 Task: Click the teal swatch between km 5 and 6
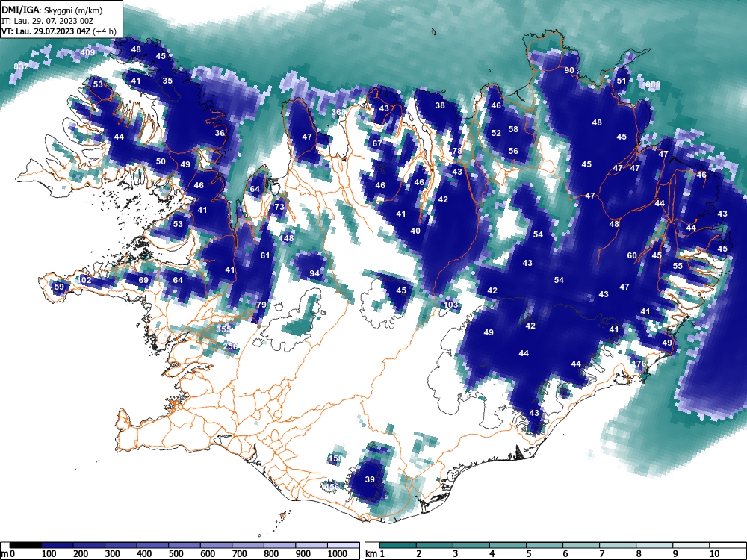(545, 545)
